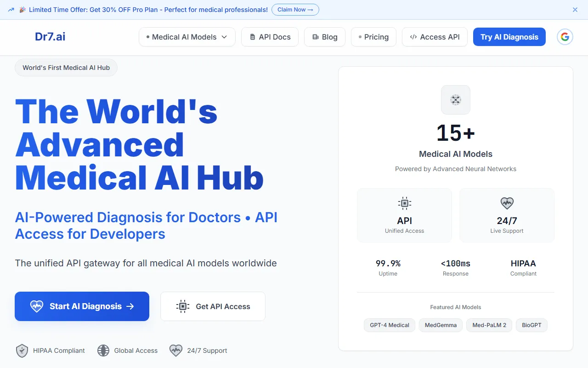Go to the Blog page
This screenshot has width=588, height=368.
click(324, 37)
